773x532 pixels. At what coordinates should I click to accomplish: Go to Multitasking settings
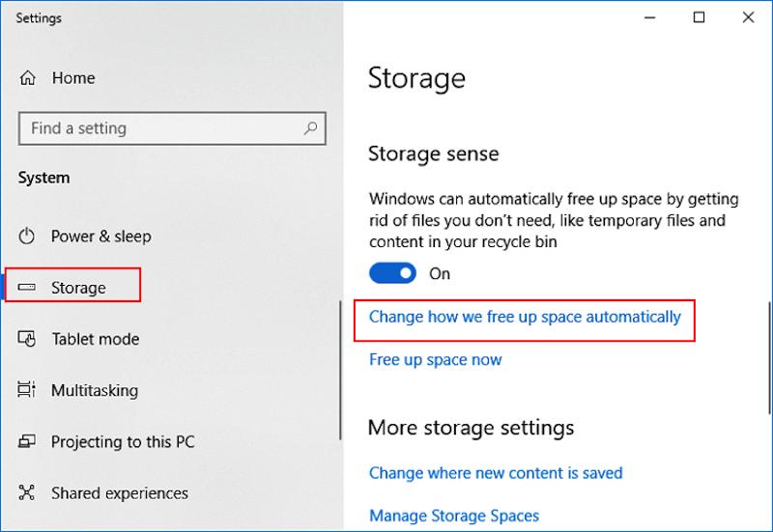pyautogui.click(x=94, y=390)
